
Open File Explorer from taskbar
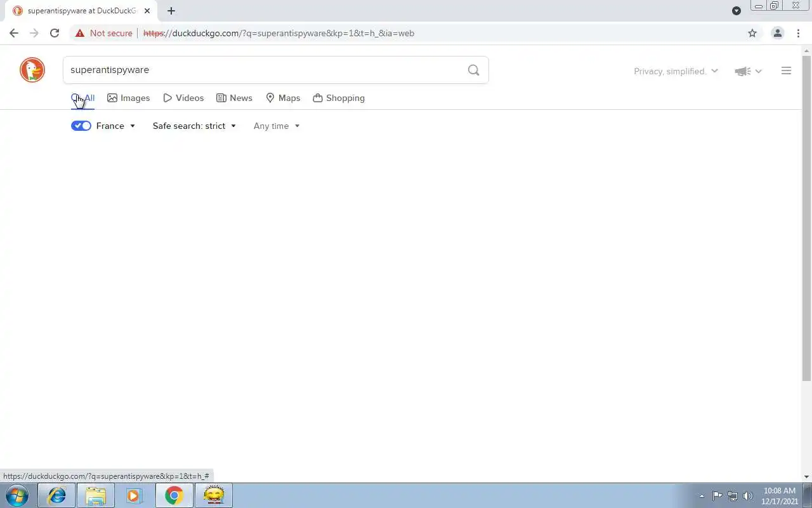click(96, 495)
